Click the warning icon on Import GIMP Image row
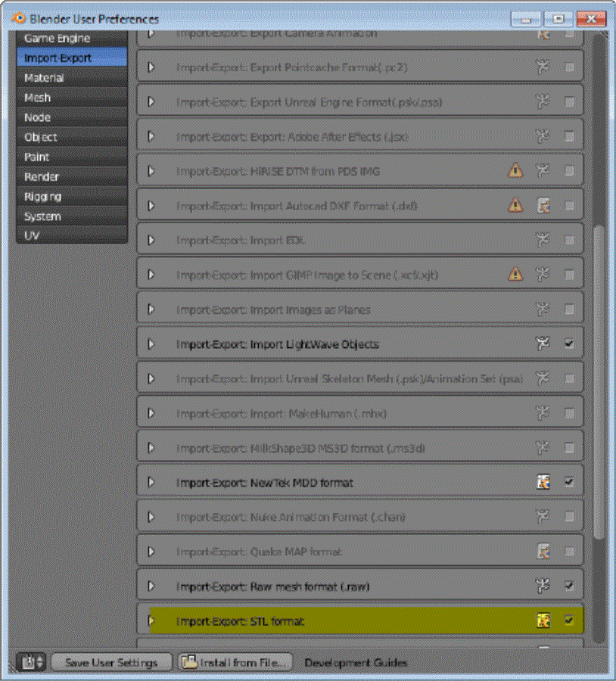The width and height of the screenshot is (616, 681). [x=515, y=274]
